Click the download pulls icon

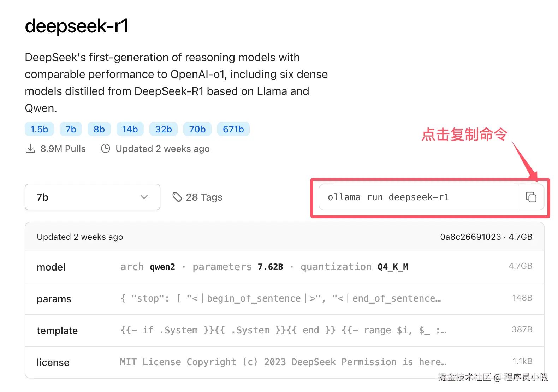[x=30, y=149]
